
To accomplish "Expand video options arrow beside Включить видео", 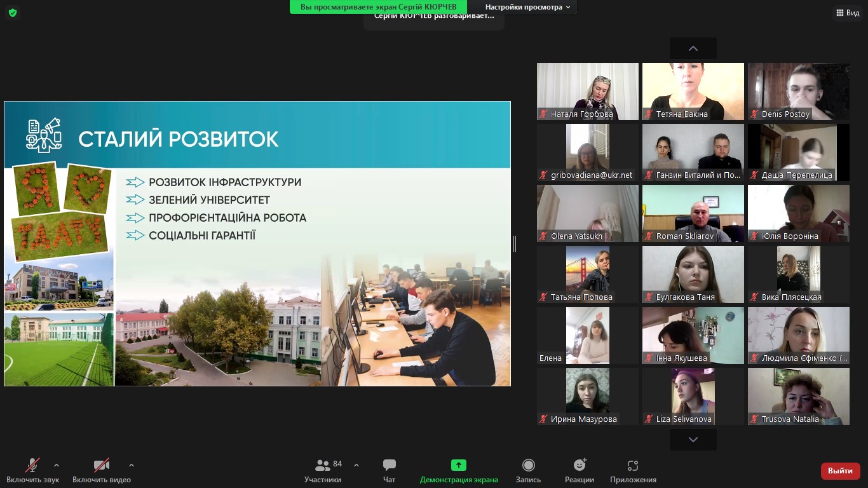I will (132, 465).
